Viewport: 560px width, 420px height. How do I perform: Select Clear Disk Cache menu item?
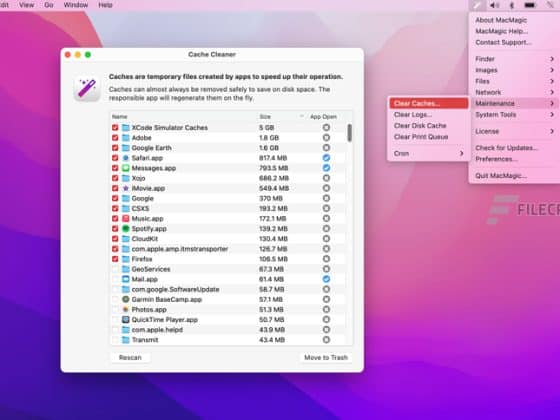click(428, 126)
